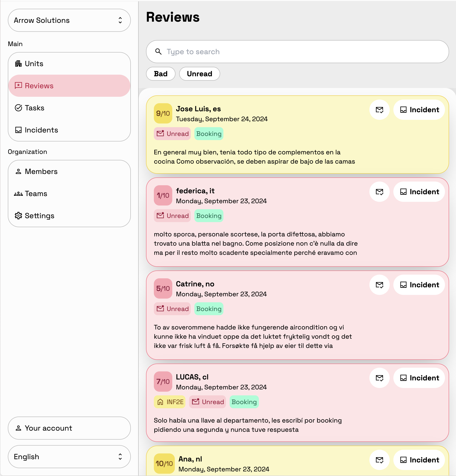Create Incident from Ana review

tap(419, 460)
